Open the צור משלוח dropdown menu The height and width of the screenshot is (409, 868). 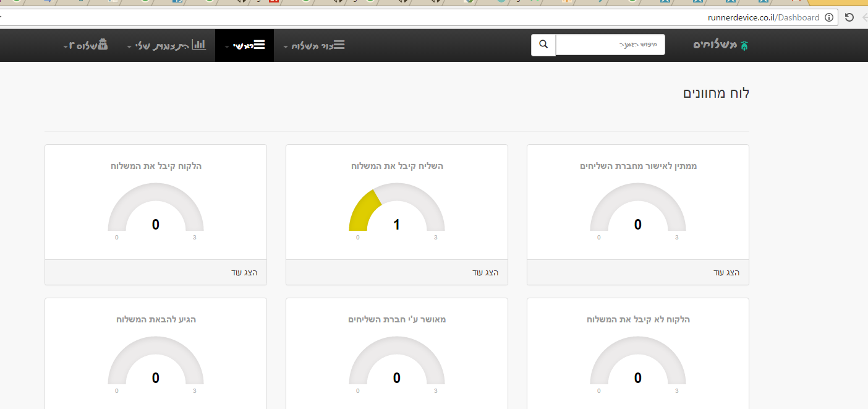coord(314,45)
